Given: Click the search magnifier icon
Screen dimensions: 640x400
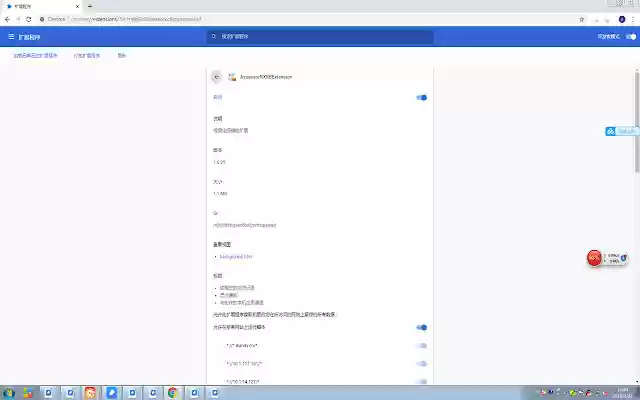Looking at the screenshot, I should click(213, 37).
